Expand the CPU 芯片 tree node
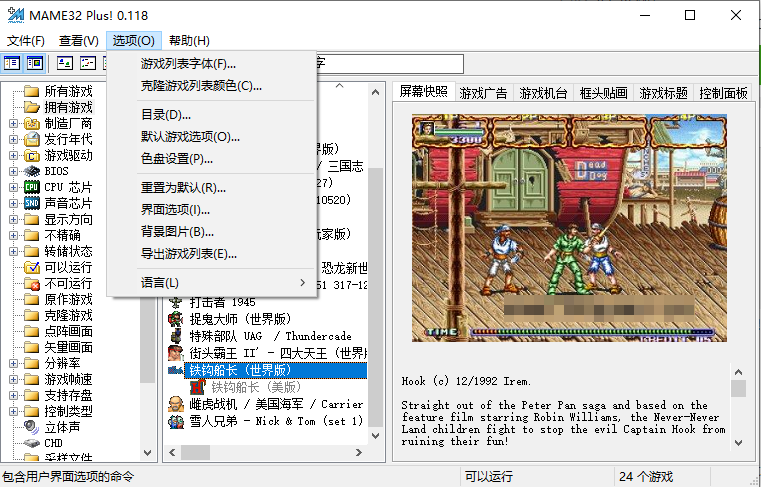This screenshot has width=761, height=487. tap(14, 188)
